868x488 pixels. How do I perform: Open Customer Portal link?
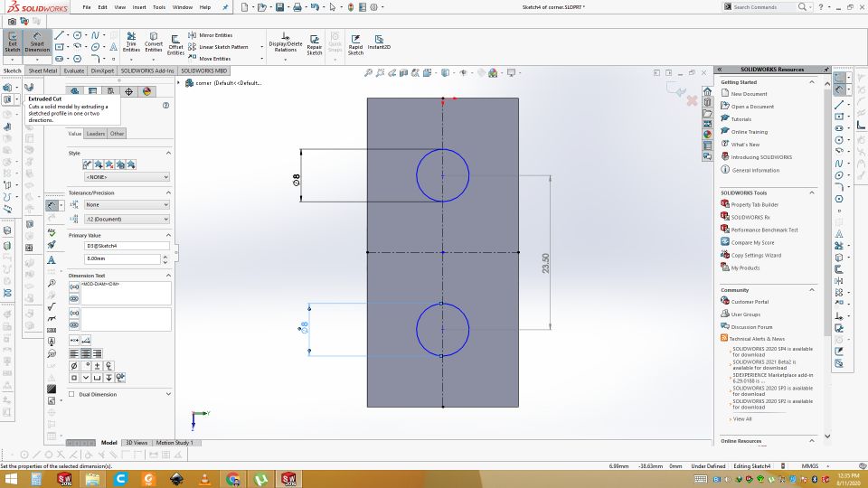(750, 302)
